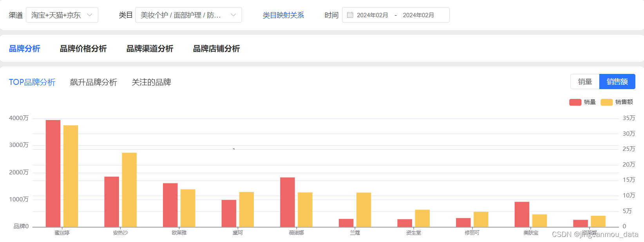
Task: Select the start date 2024年02月
Action: [372, 15]
